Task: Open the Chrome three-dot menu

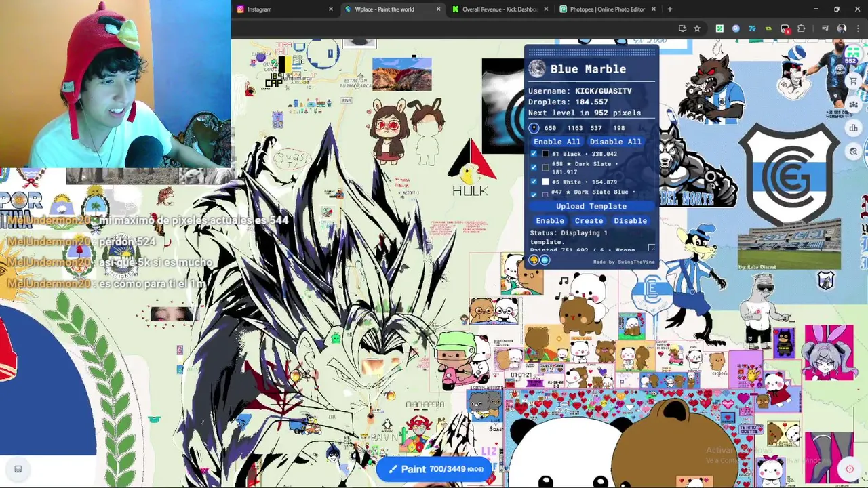Action: coord(858,28)
